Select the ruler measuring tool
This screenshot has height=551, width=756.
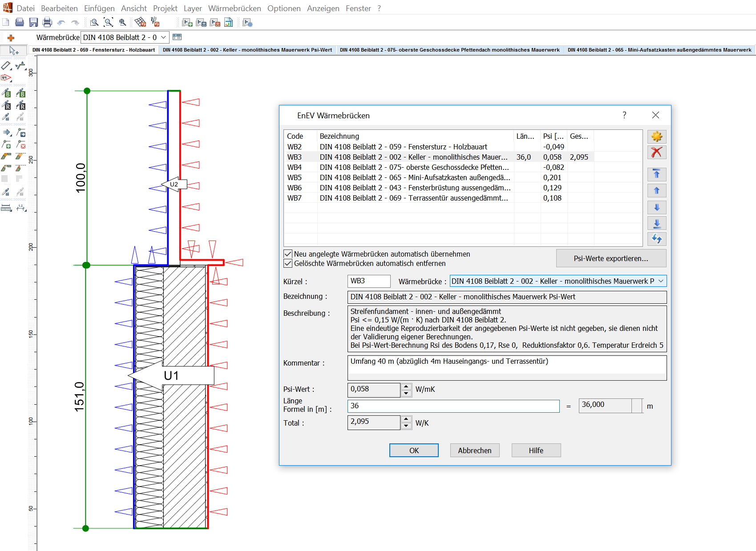[6, 208]
